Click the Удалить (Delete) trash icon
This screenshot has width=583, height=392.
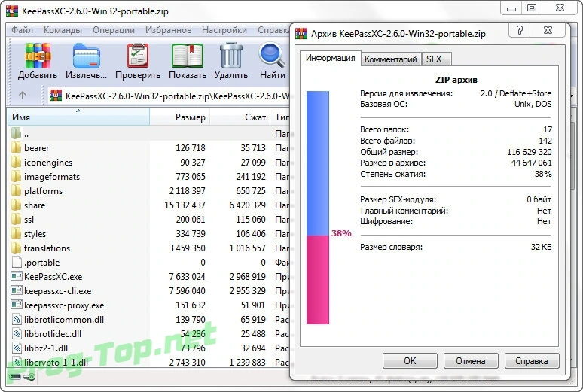pos(231,56)
